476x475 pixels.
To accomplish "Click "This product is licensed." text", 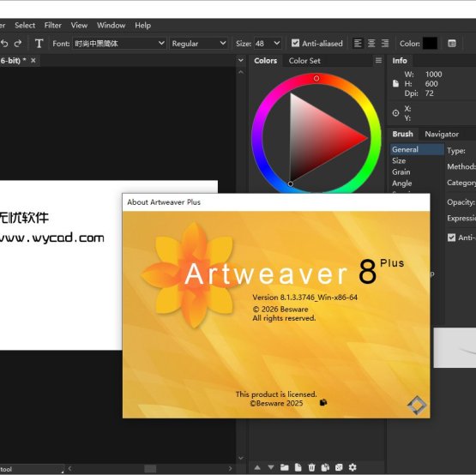I will point(276,394).
